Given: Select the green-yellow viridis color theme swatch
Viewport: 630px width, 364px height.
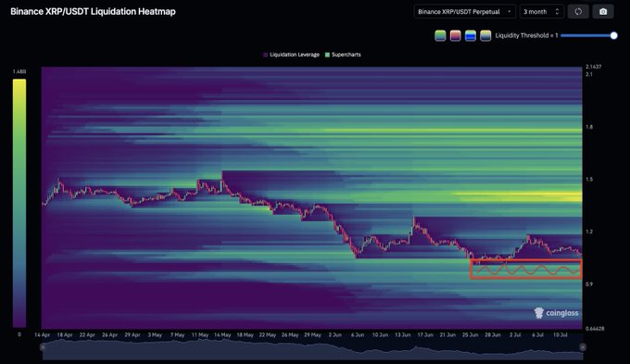Looking at the screenshot, I should (440, 36).
